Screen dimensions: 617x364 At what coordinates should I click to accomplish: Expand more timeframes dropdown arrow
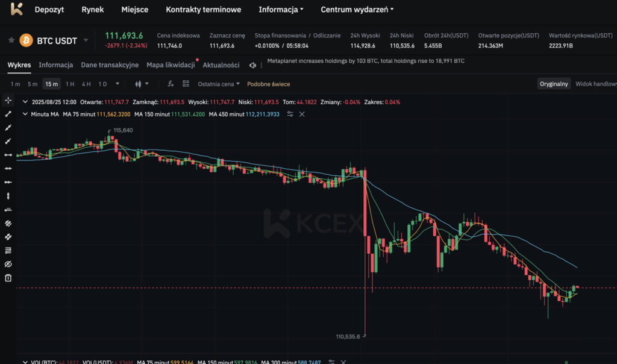pos(117,84)
